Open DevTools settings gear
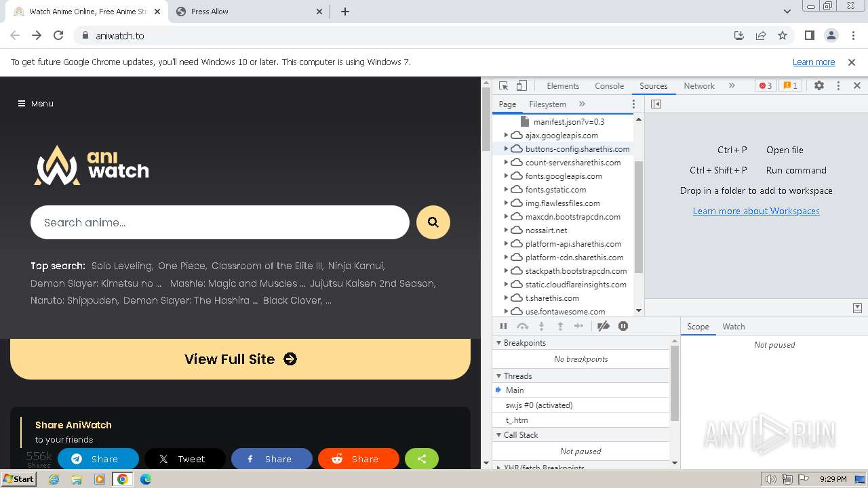This screenshot has width=868, height=488. pyautogui.click(x=819, y=86)
